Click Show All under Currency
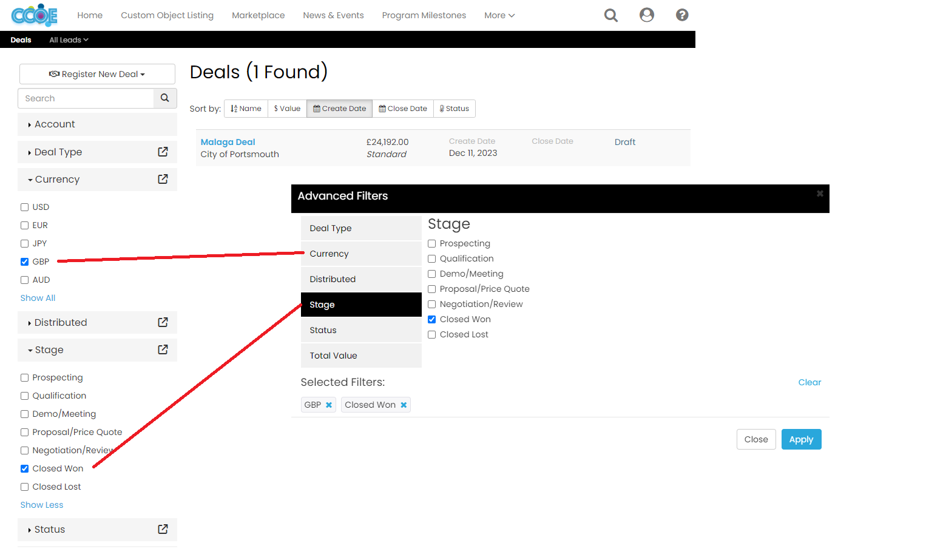The width and height of the screenshot is (926, 560). pos(38,298)
